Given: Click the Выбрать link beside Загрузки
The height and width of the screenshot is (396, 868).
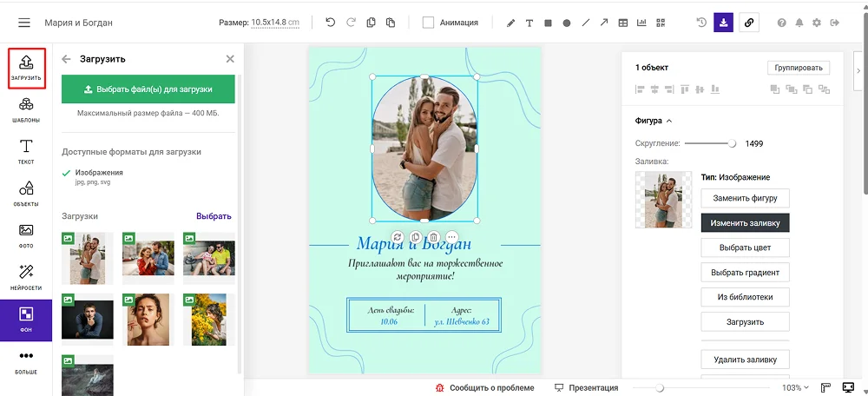Looking at the screenshot, I should pyautogui.click(x=214, y=216).
